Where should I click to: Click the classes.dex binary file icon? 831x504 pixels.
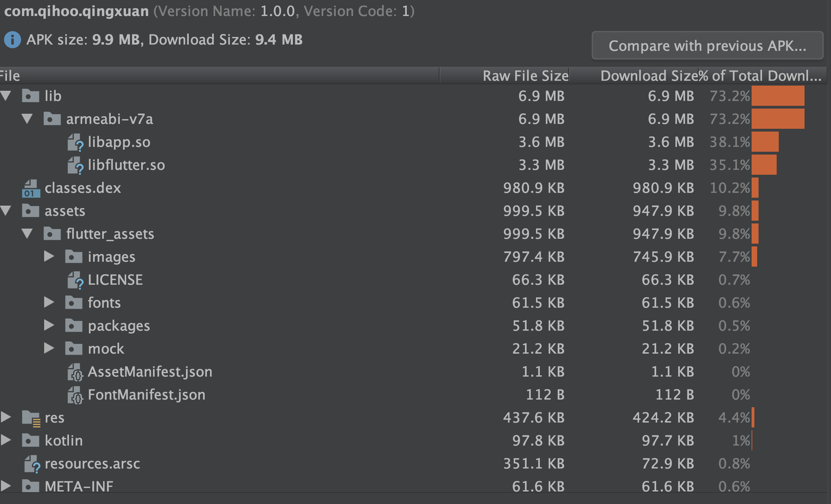pos(31,188)
